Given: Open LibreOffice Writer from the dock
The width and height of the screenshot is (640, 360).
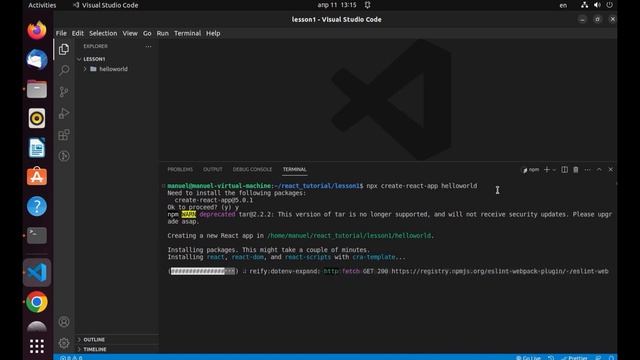Looking at the screenshot, I should pyautogui.click(x=37, y=148).
